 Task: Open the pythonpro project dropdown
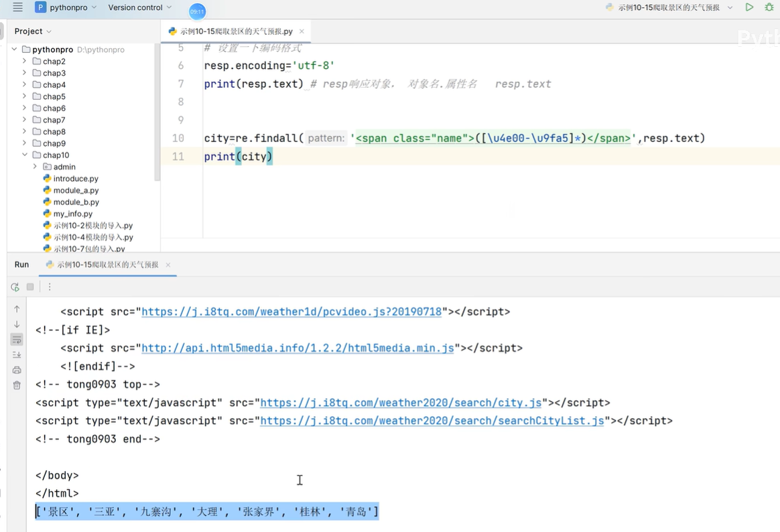point(73,7)
